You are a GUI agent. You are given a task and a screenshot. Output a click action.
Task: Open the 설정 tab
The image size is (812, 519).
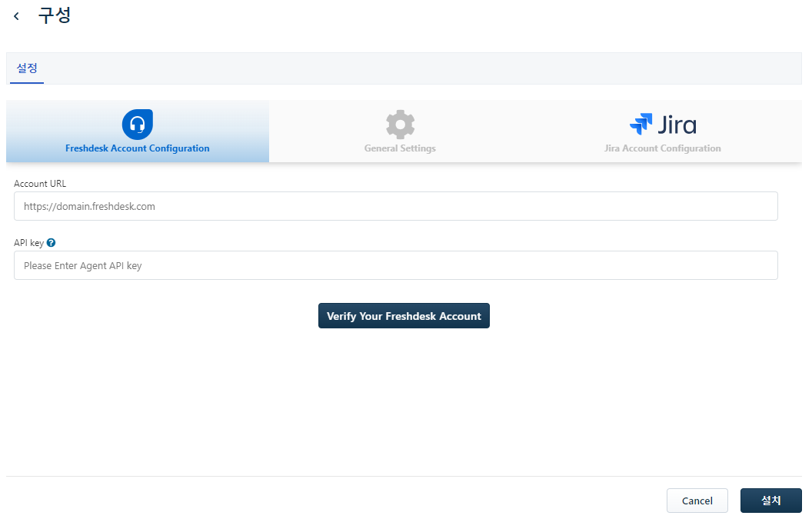(x=27, y=68)
